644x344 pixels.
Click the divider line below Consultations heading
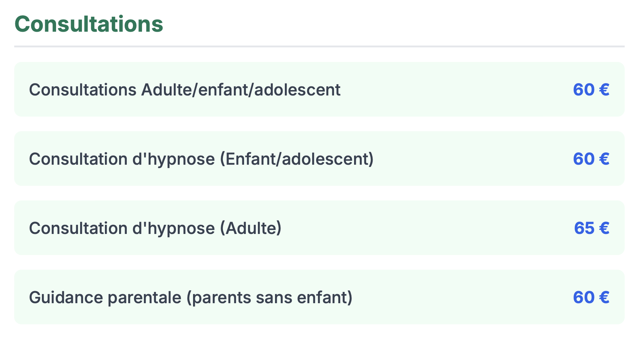coord(319,46)
